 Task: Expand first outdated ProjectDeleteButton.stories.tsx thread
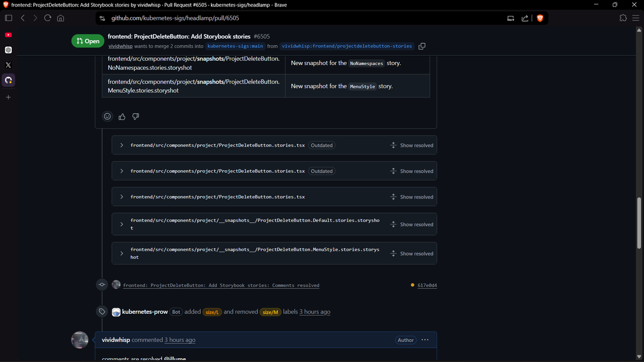(122, 145)
